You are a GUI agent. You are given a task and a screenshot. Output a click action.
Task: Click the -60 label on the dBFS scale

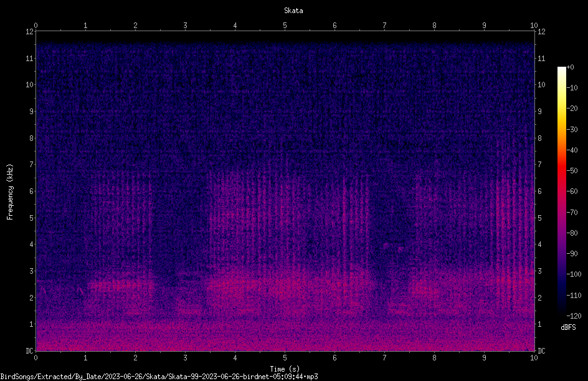pos(572,191)
